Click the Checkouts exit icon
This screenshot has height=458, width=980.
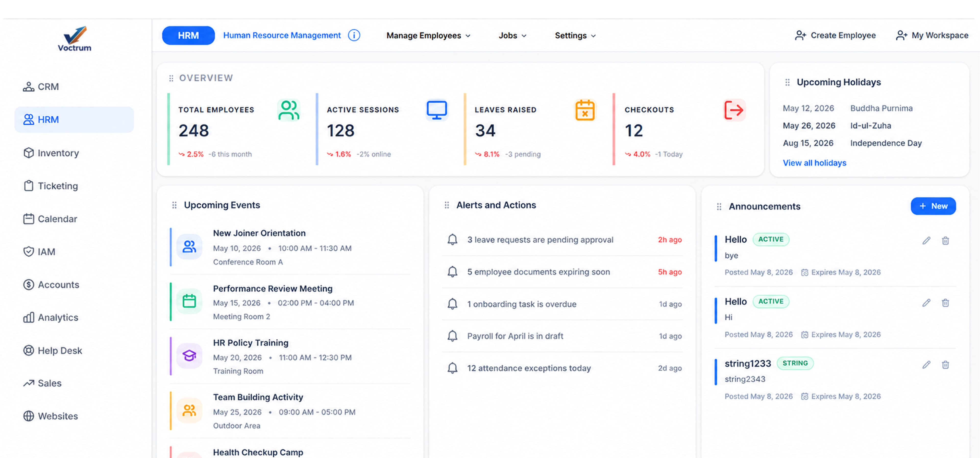[734, 110]
